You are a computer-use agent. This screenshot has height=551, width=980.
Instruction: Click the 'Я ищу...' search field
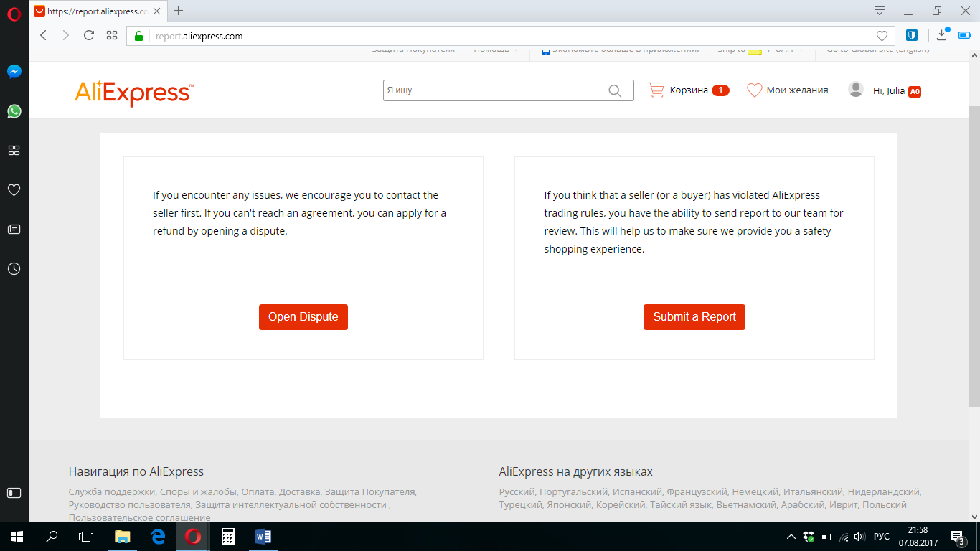[491, 90]
